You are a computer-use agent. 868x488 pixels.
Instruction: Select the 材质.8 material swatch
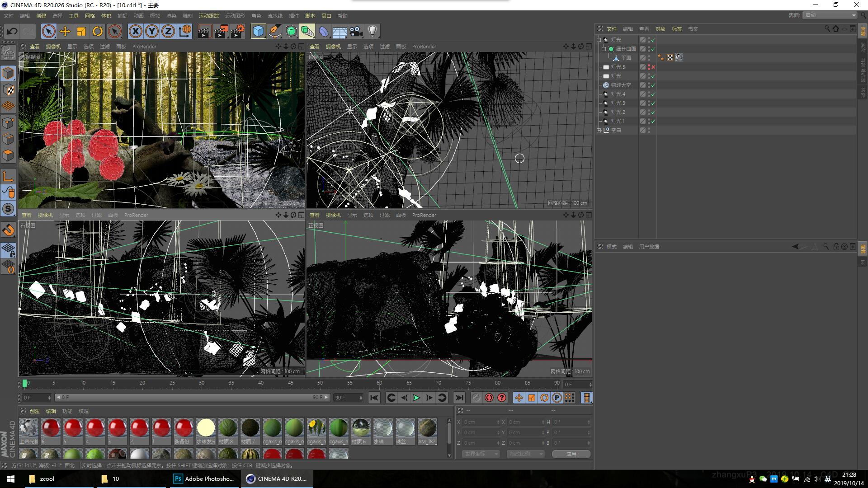(228, 431)
